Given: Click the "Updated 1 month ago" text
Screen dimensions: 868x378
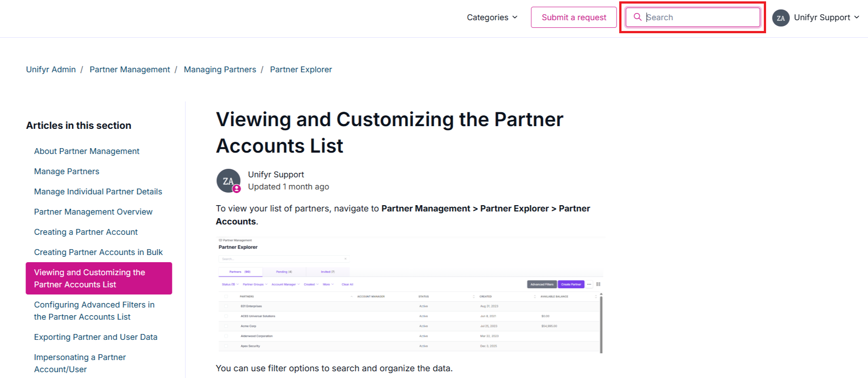Looking at the screenshot, I should tap(288, 187).
